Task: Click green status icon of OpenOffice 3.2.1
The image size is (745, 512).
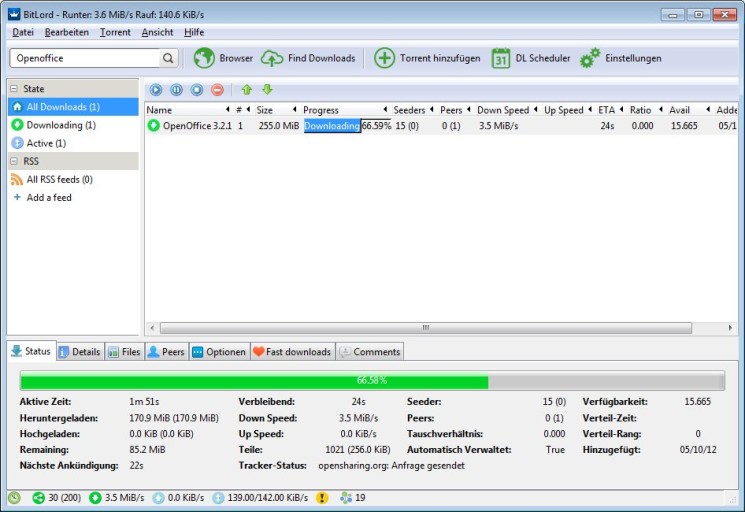Action: (153, 125)
